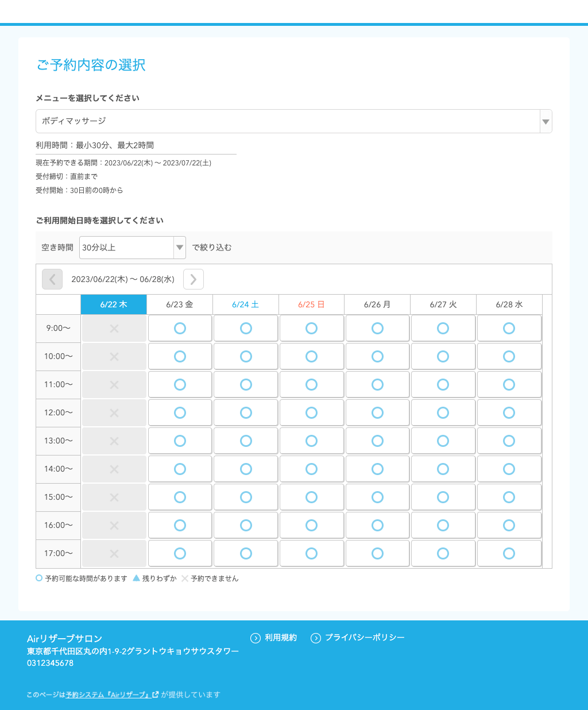Click the previous week arrow
Image resolution: width=588 pixels, height=710 pixels.
point(52,279)
